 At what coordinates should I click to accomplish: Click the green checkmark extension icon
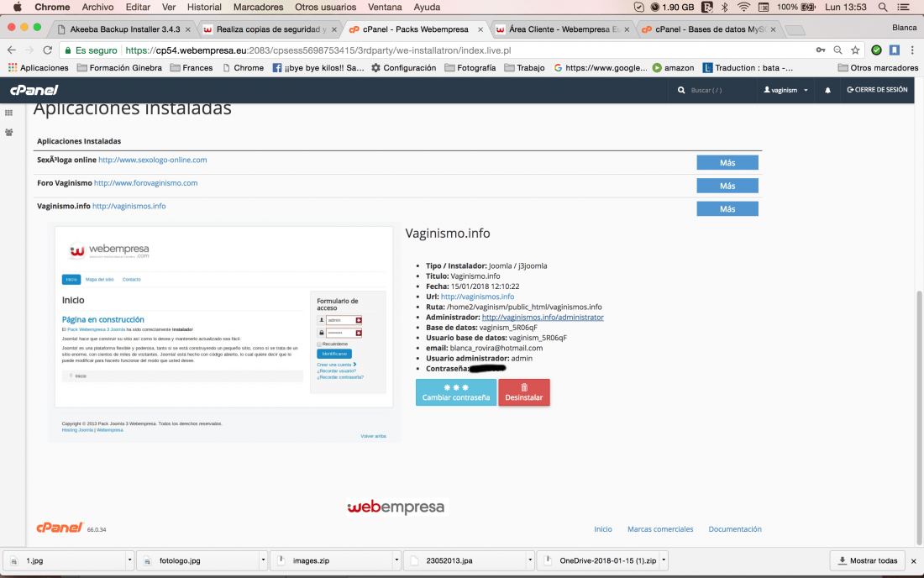point(876,50)
